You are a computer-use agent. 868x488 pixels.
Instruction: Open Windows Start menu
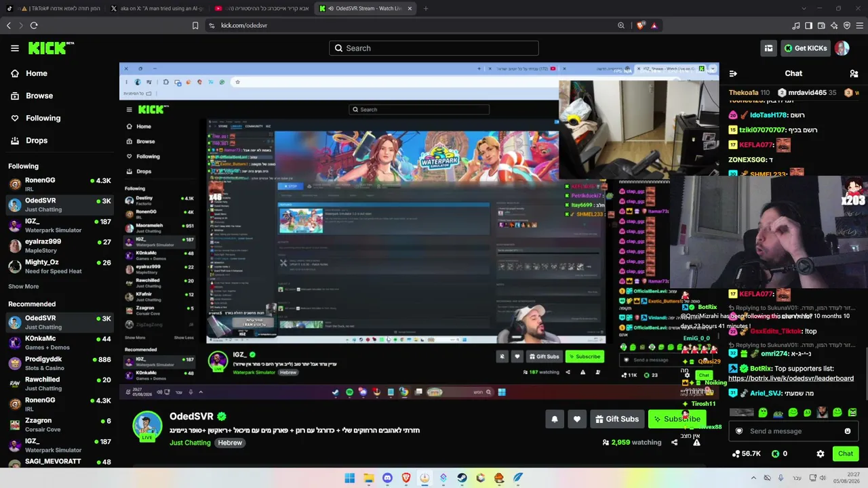point(349,478)
